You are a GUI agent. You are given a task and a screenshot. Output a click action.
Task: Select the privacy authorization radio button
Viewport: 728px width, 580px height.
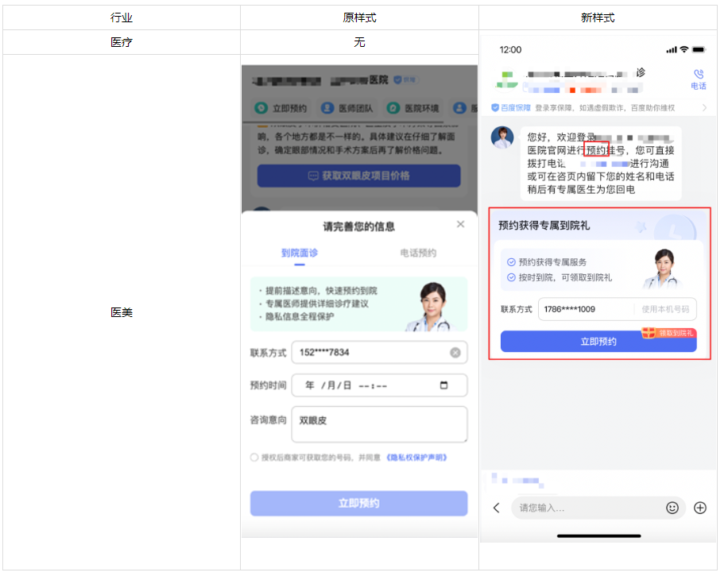[x=254, y=458]
